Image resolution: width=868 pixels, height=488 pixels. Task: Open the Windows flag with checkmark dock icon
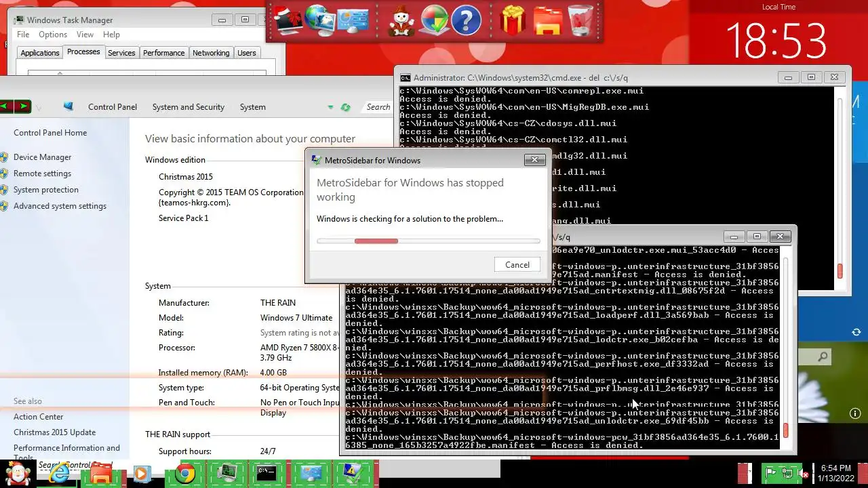coord(434,20)
